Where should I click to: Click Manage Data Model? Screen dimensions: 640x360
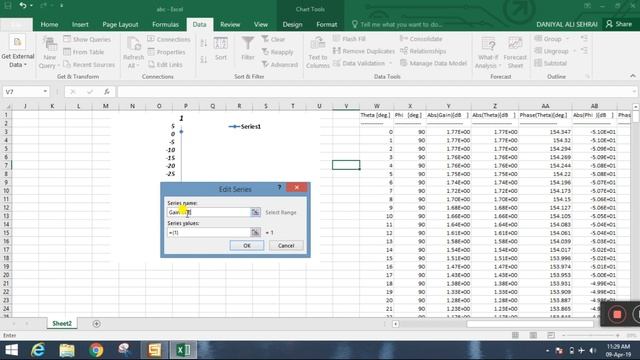point(433,63)
